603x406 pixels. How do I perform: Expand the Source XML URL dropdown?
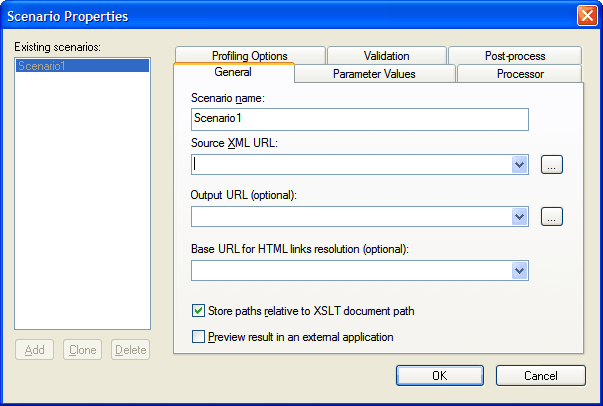pos(519,165)
